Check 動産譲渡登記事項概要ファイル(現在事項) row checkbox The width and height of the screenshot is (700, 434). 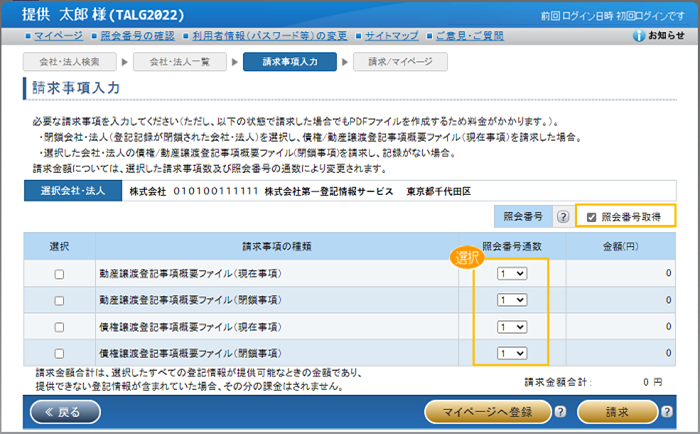59,274
